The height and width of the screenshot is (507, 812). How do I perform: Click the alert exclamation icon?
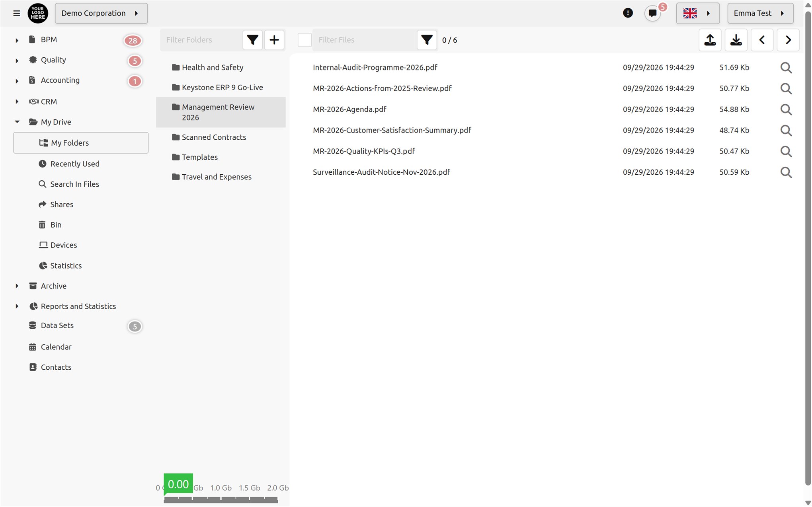628,13
